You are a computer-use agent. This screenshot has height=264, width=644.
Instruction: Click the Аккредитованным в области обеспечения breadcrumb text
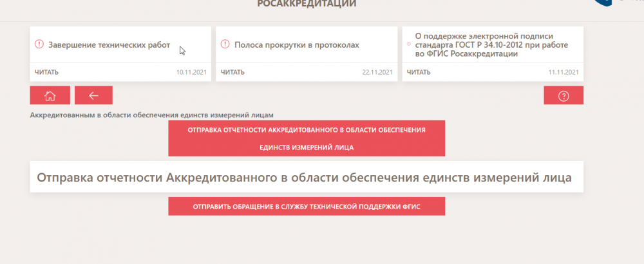152,115
